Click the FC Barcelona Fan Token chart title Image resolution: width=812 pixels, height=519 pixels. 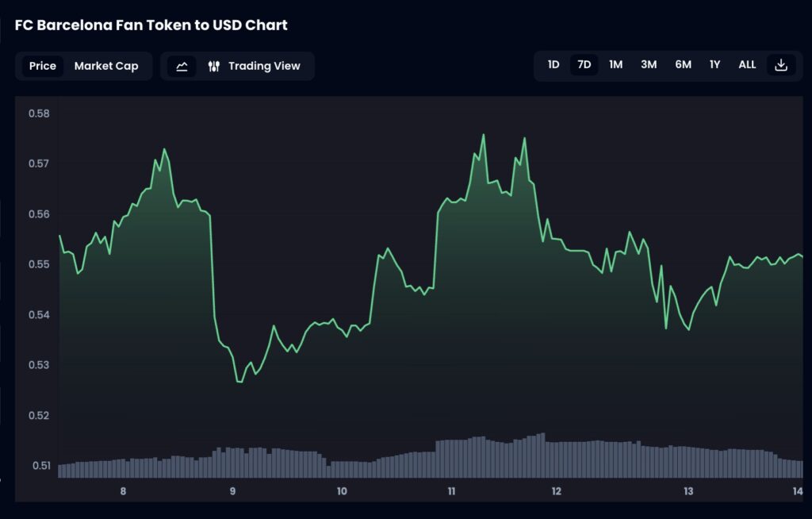click(151, 25)
